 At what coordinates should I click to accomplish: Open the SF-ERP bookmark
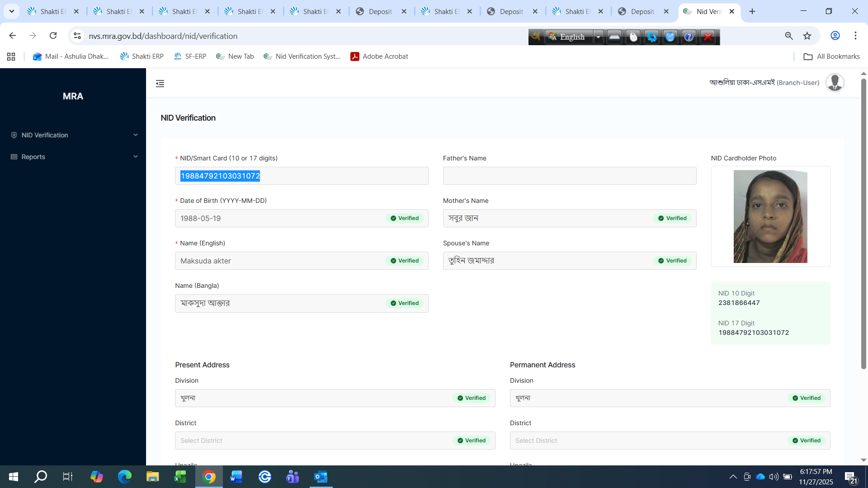coord(190,56)
